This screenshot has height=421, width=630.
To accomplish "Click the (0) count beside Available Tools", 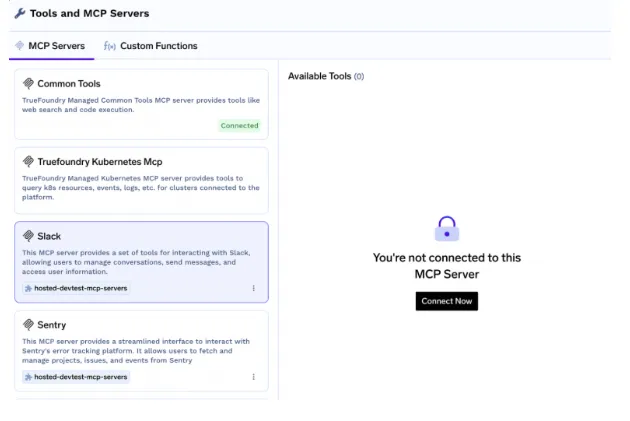I will click(359, 76).
